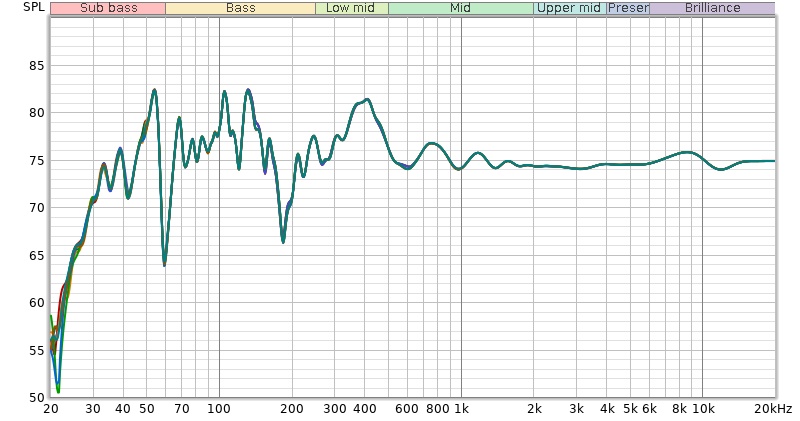Select the Low mid band label

[x=352, y=8]
